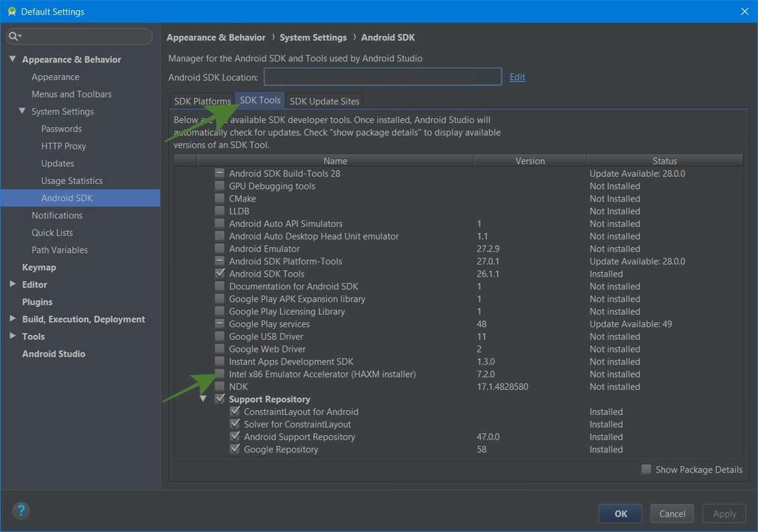Screen dimensions: 758x532
Task: Select the SDK Tools tab
Action: pos(260,100)
